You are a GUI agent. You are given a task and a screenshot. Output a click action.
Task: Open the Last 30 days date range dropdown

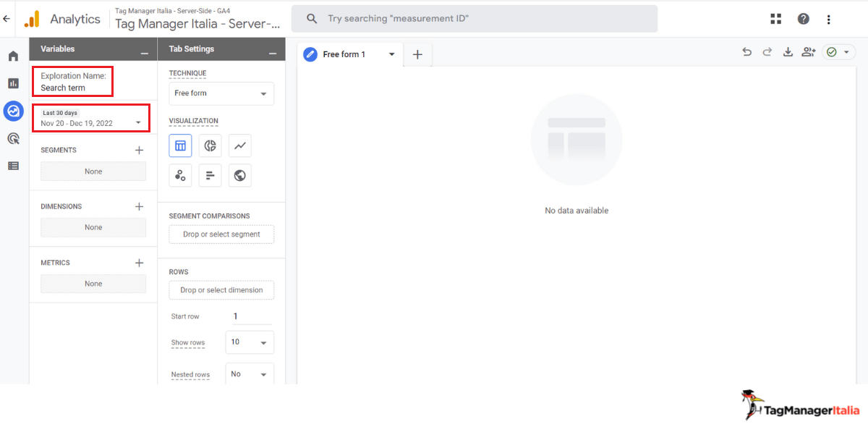point(92,118)
